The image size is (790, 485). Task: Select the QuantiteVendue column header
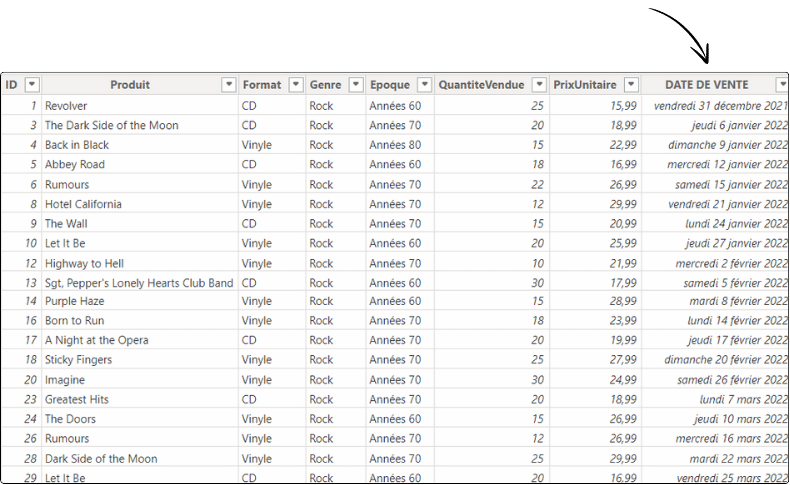[481, 85]
